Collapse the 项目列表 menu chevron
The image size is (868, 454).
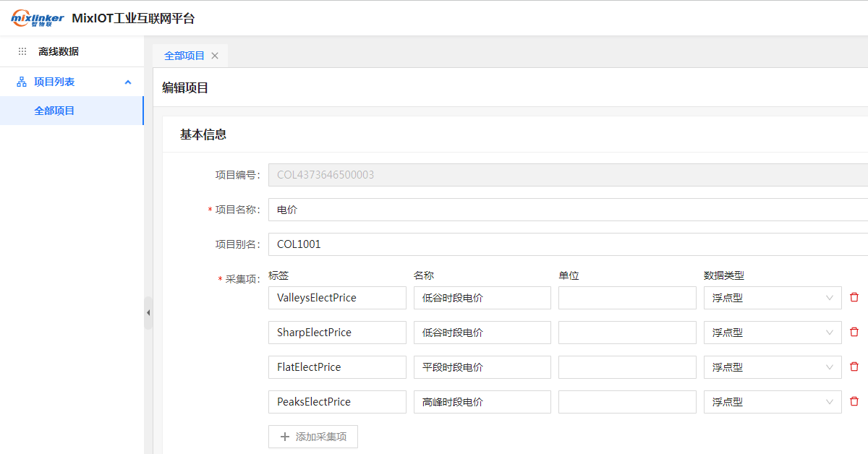click(128, 82)
